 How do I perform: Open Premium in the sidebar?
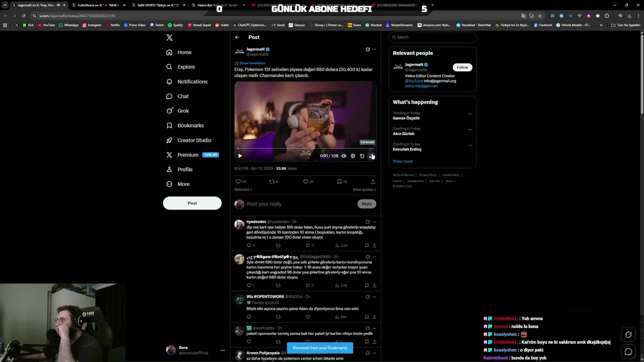coord(192,155)
